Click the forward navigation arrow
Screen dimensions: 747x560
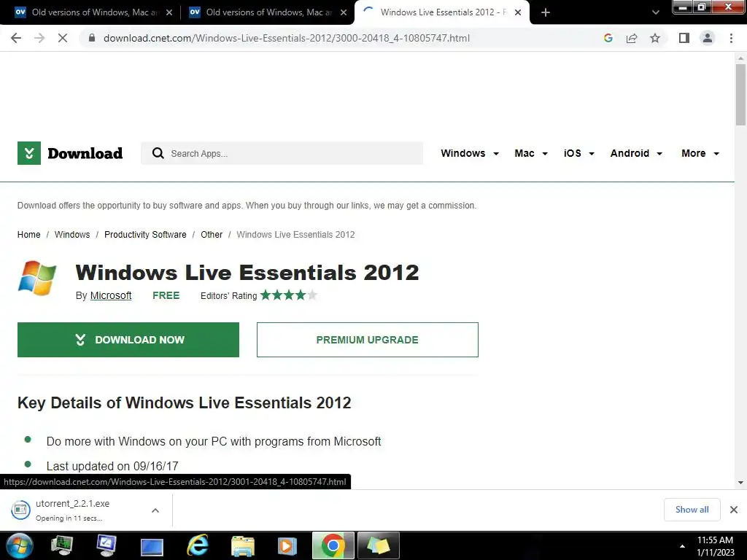click(39, 38)
